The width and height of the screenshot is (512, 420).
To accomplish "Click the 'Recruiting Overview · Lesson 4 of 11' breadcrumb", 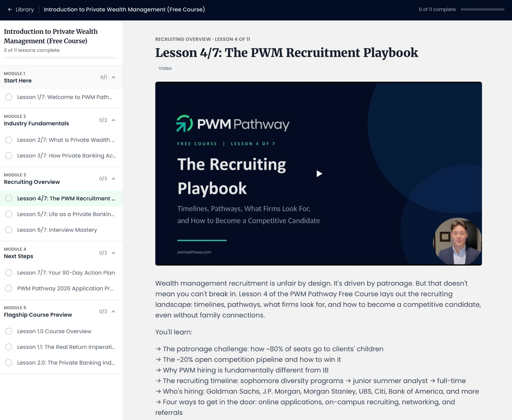I will (202, 39).
